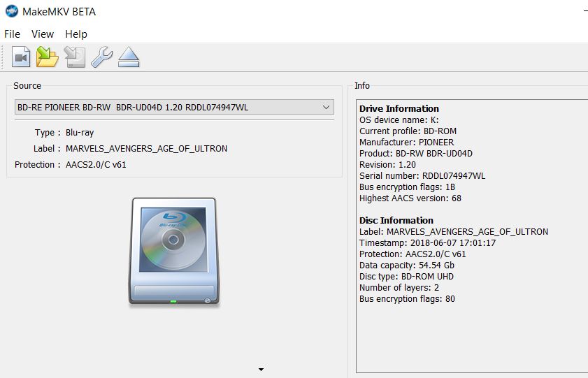The width and height of the screenshot is (588, 378).
Task: Click the 'Revision: 1.20' line
Action: tap(387, 165)
